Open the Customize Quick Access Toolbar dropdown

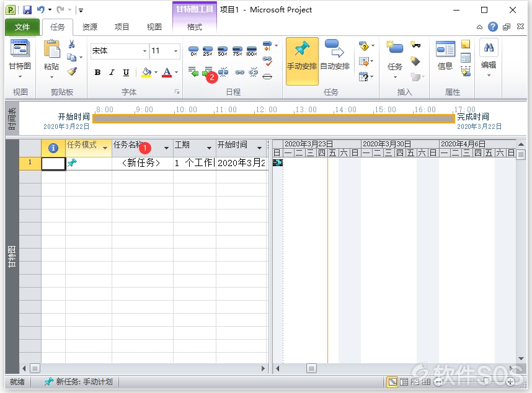[x=81, y=10]
